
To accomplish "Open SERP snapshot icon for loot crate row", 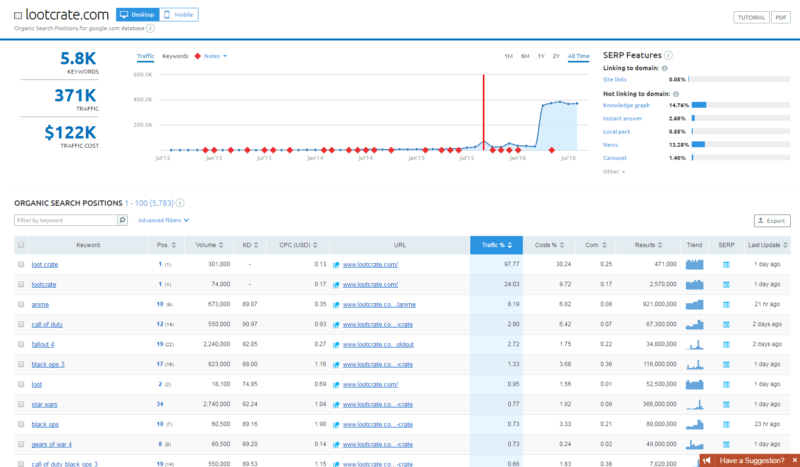I will tap(726, 264).
